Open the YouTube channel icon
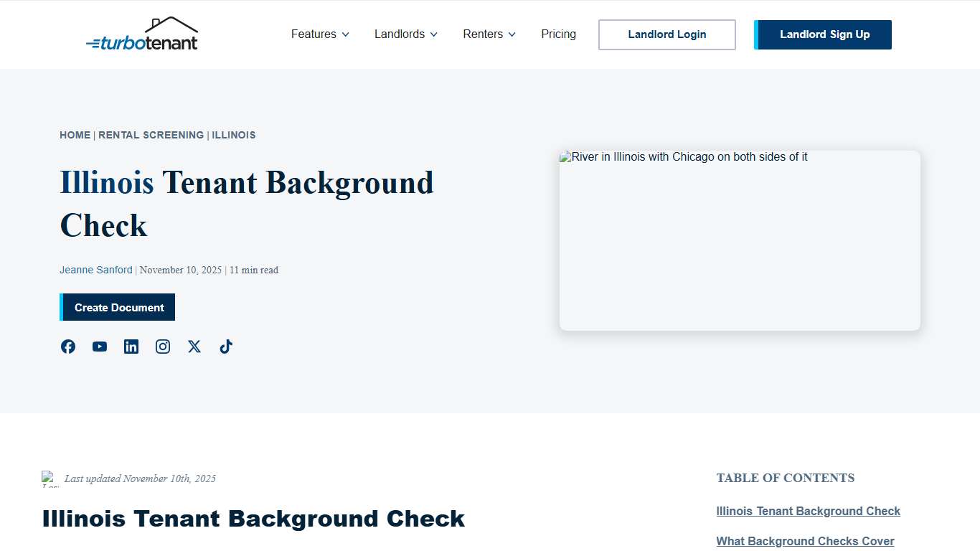This screenshot has width=980, height=551. [x=100, y=347]
